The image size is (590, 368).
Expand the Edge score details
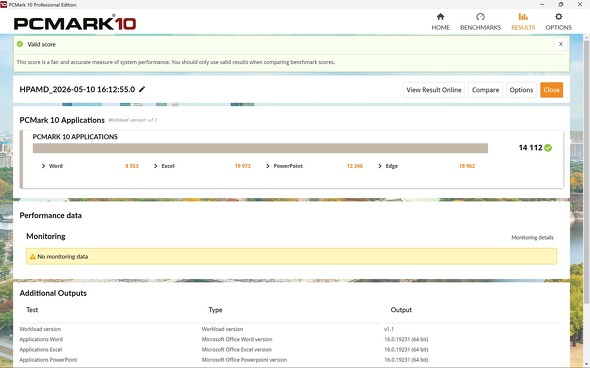(x=380, y=166)
